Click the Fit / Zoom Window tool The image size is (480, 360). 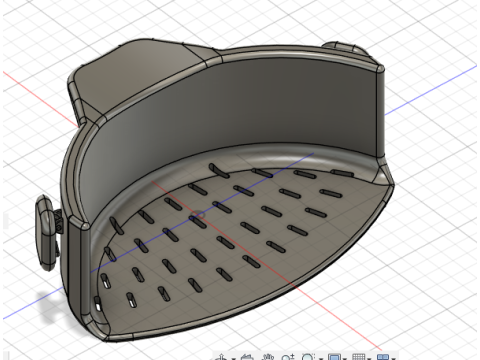pos(308,357)
